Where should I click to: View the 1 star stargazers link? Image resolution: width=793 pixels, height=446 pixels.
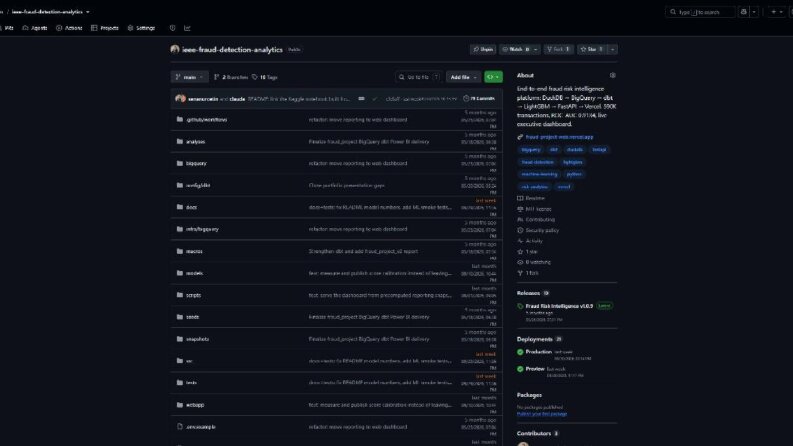click(527, 251)
